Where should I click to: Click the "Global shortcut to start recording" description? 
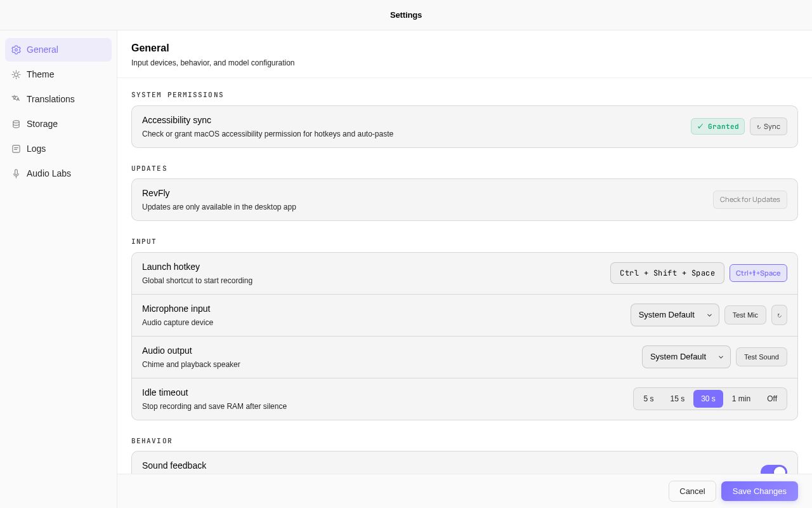tap(197, 281)
